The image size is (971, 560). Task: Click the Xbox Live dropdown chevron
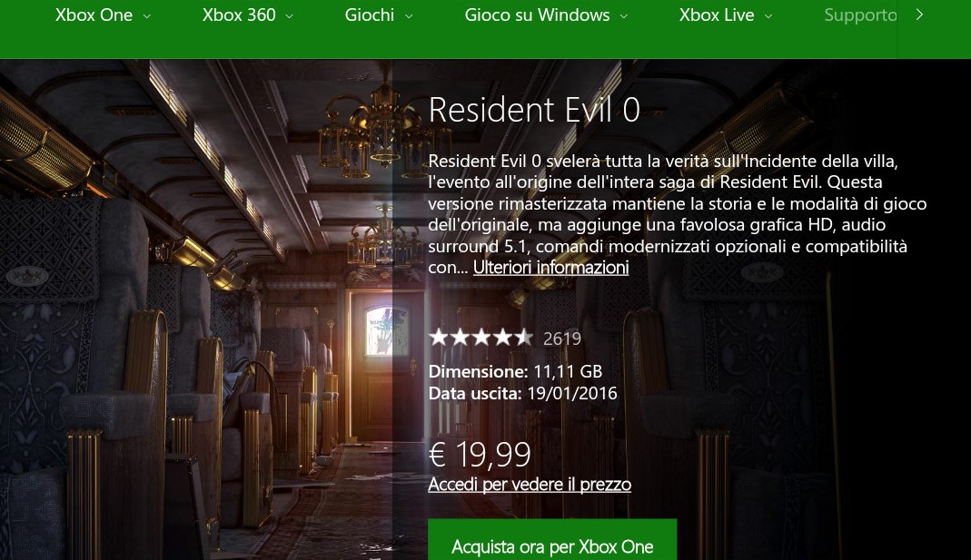tap(768, 16)
